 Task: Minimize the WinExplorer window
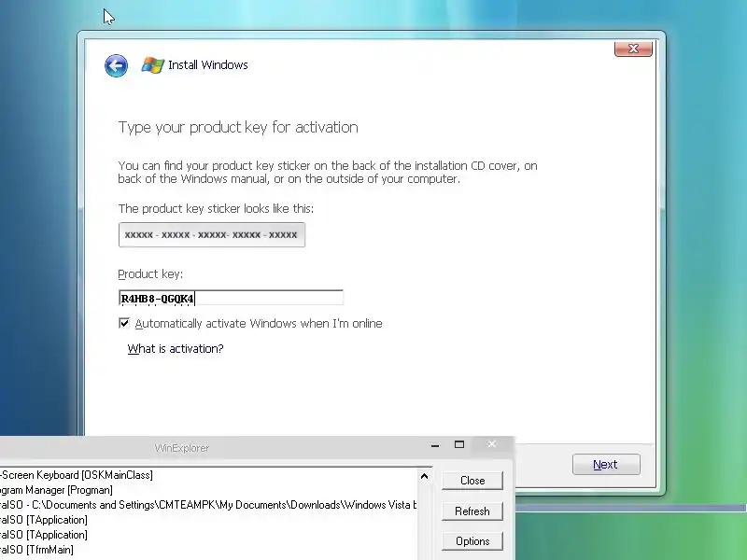pos(435,445)
